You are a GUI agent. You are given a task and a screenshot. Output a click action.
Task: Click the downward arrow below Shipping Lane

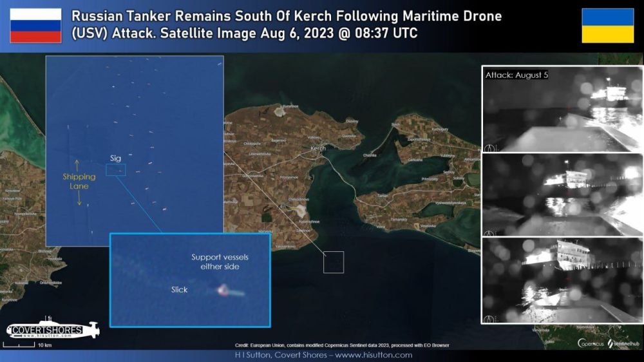(79, 199)
